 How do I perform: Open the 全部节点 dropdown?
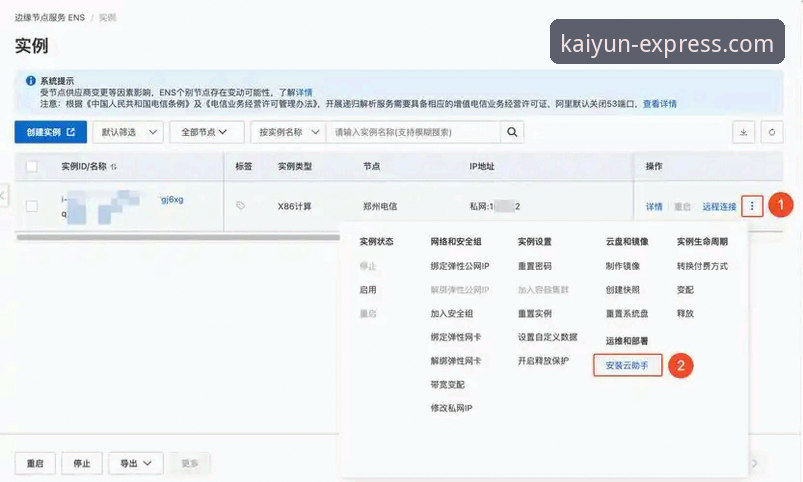pyautogui.click(x=206, y=132)
